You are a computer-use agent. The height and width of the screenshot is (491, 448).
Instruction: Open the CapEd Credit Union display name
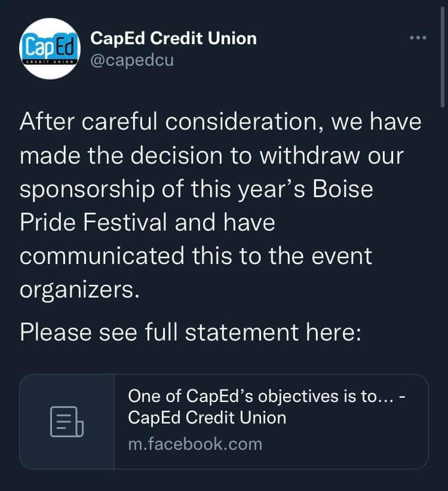(x=173, y=38)
